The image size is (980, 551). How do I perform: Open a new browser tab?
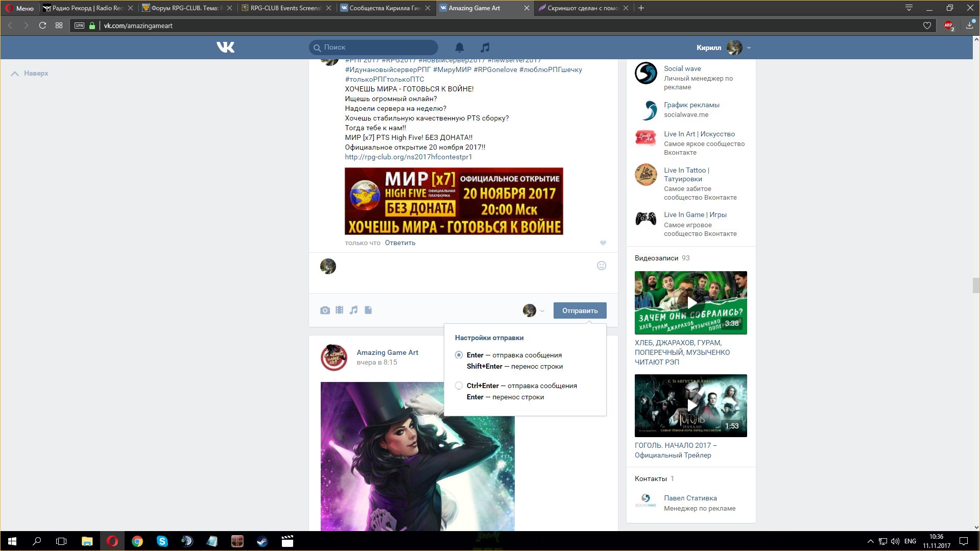click(641, 8)
